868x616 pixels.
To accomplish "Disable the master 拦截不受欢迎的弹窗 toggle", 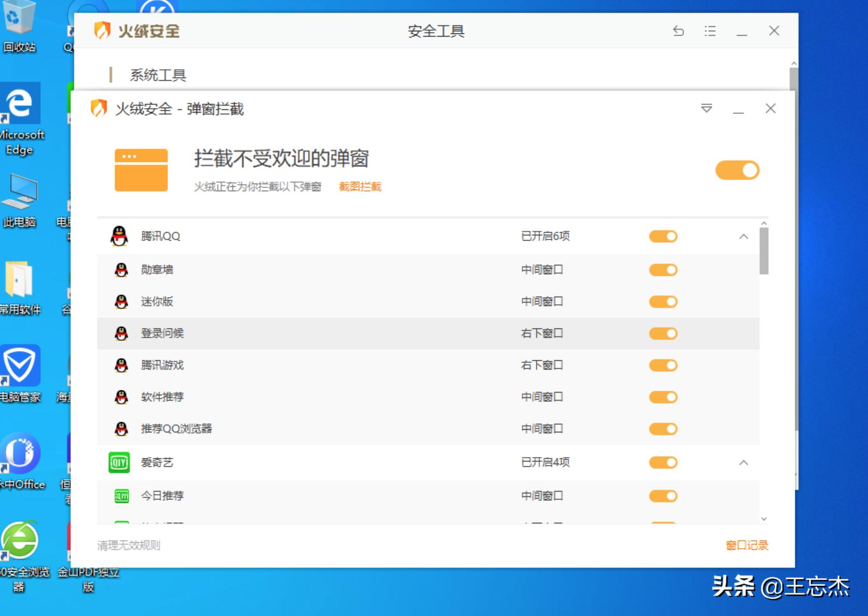I will coord(737,169).
